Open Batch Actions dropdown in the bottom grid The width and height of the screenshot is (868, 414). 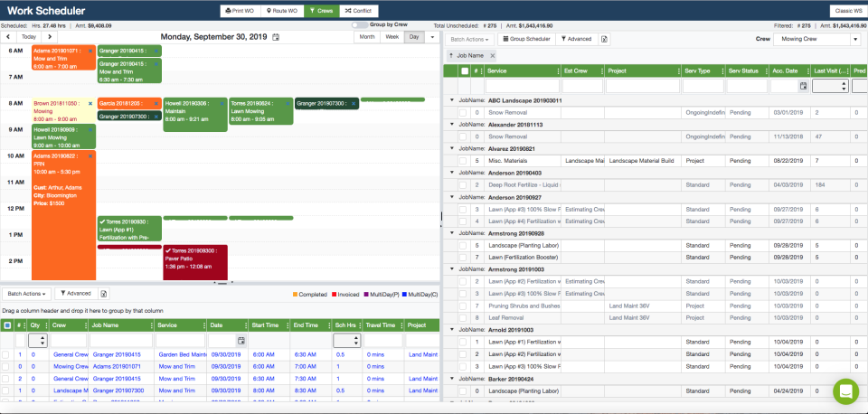[x=26, y=294]
